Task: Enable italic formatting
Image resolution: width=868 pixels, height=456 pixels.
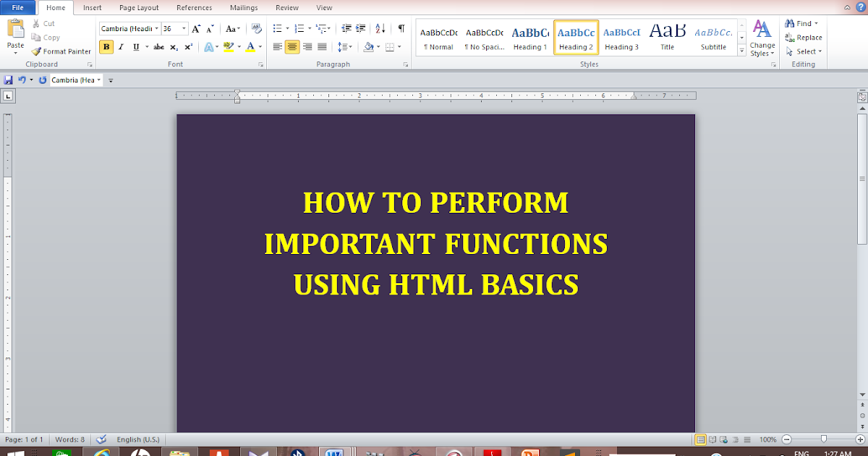Action: [x=120, y=46]
